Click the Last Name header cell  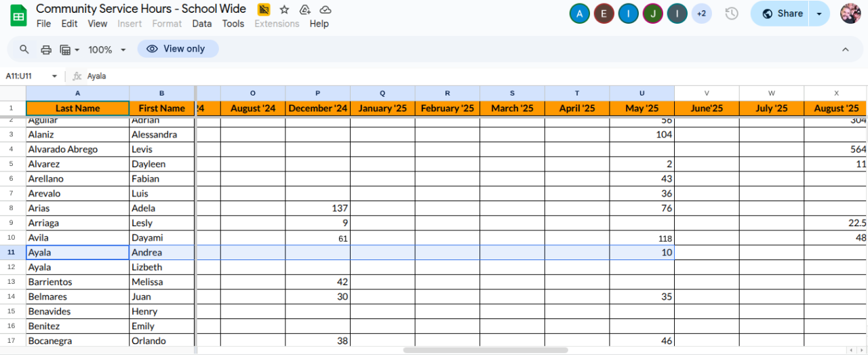pos(77,108)
